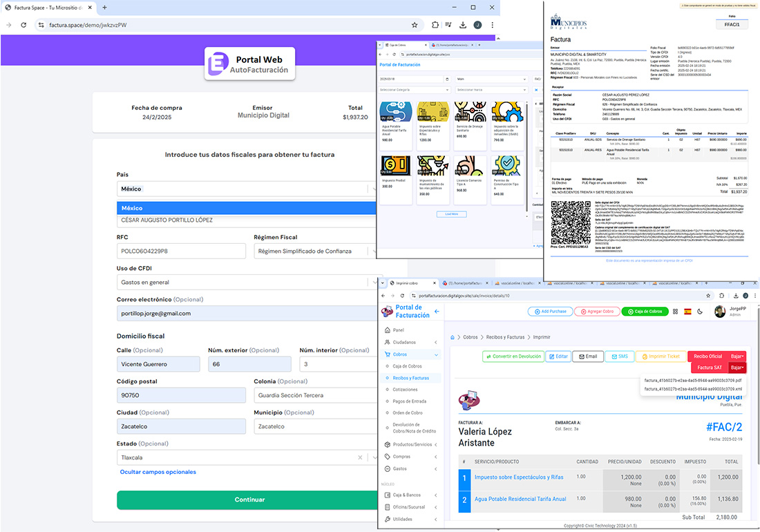Click the RFC input field
This screenshot has width=760, height=532.
[181, 251]
